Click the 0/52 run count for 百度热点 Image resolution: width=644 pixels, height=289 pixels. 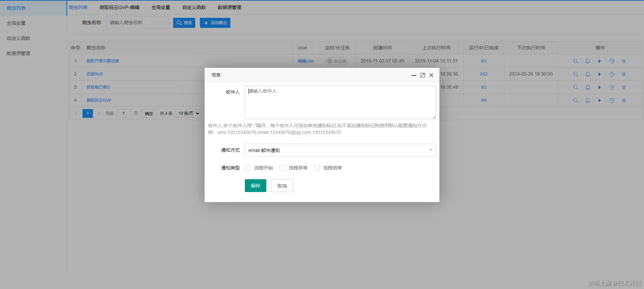tap(484, 74)
